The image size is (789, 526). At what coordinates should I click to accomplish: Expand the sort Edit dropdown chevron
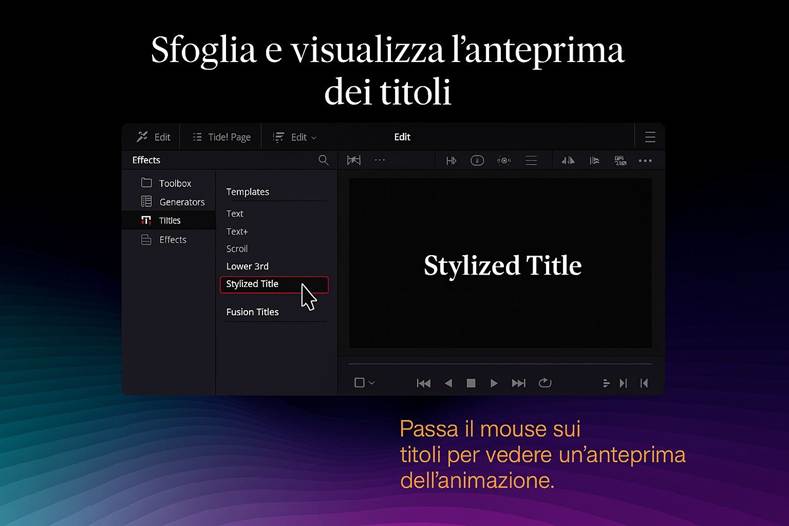(x=314, y=138)
